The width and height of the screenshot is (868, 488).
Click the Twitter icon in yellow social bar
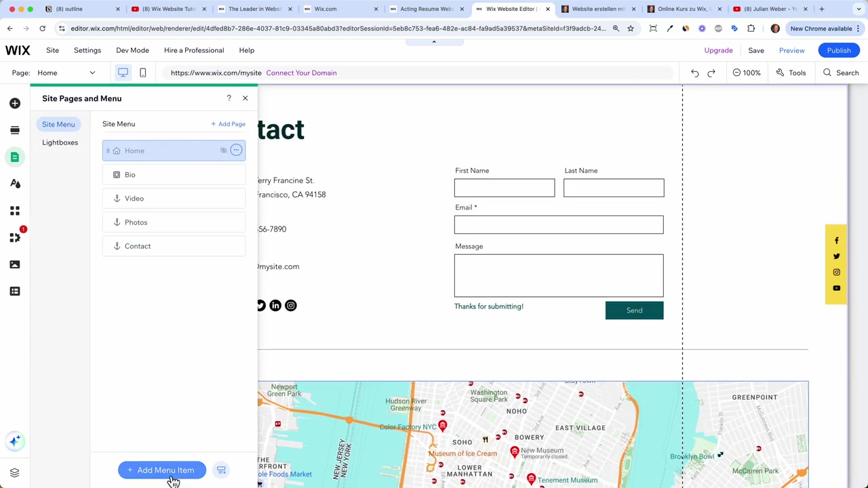click(x=836, y=256)
